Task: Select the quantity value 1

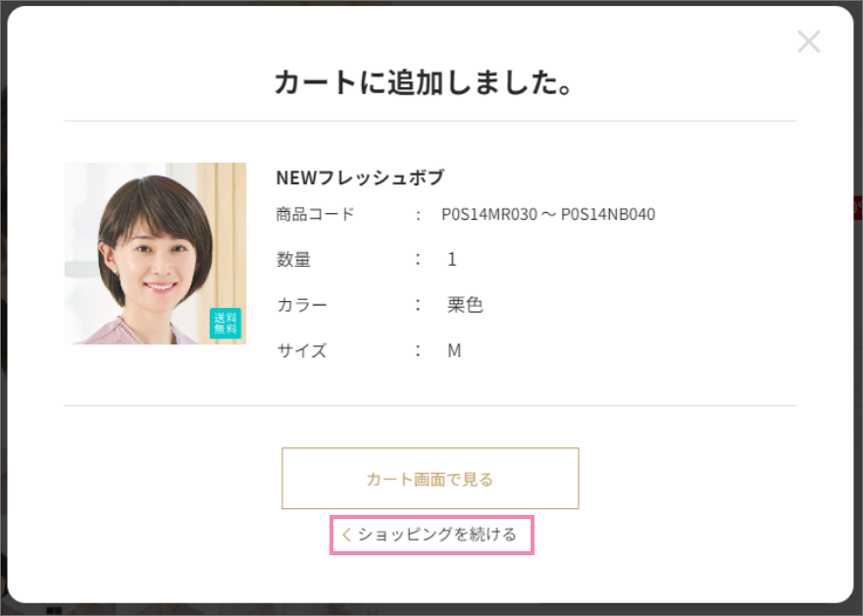Action: 454,259
